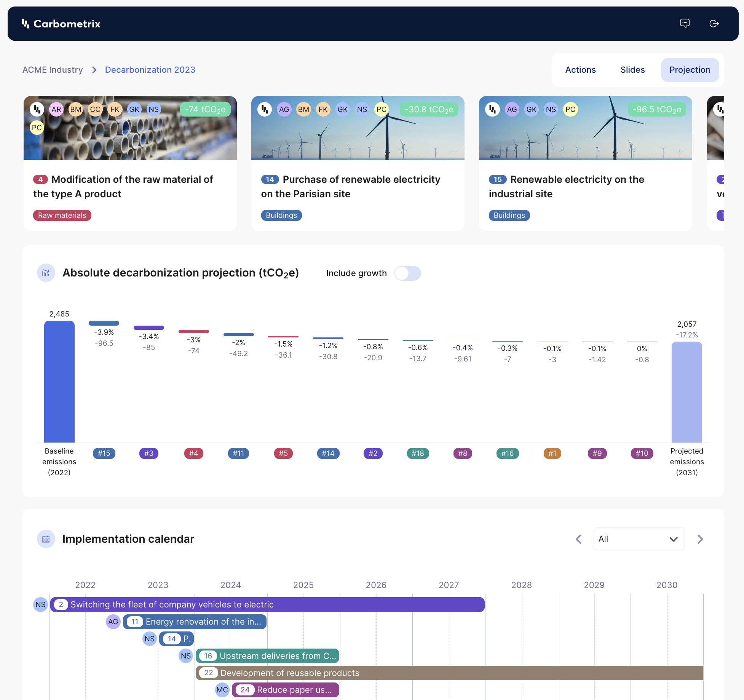
Task: Click the Baseline emissions 2022 bar
Action: tap(59, 381)
